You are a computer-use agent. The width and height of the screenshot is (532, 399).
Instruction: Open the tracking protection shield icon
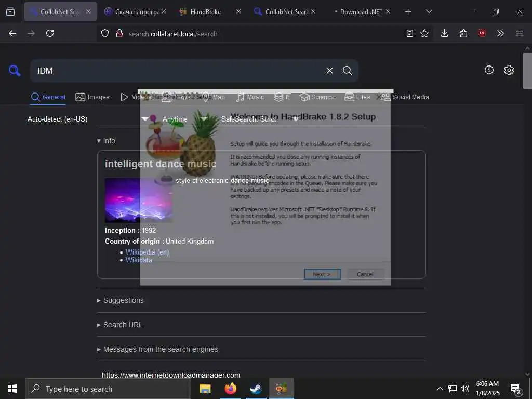(105, 33)
